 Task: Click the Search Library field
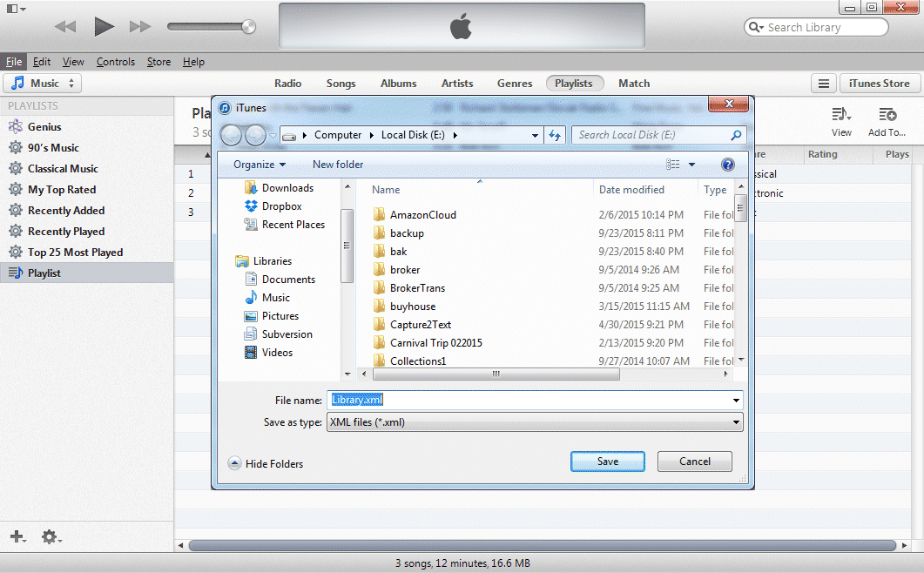coord(816,27)
